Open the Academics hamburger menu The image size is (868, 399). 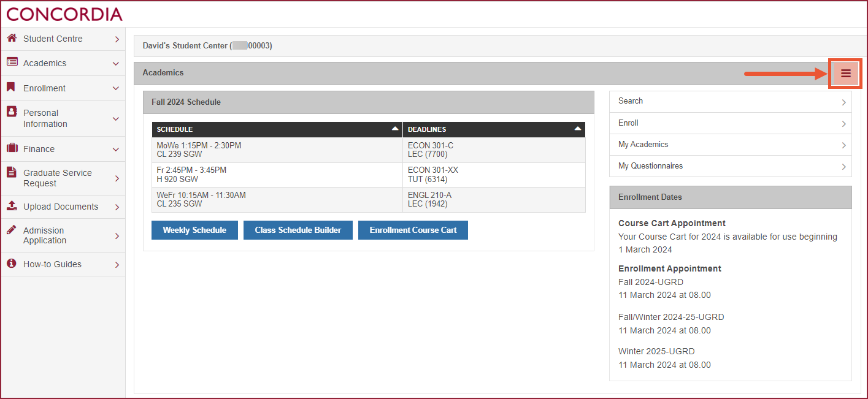846,74
